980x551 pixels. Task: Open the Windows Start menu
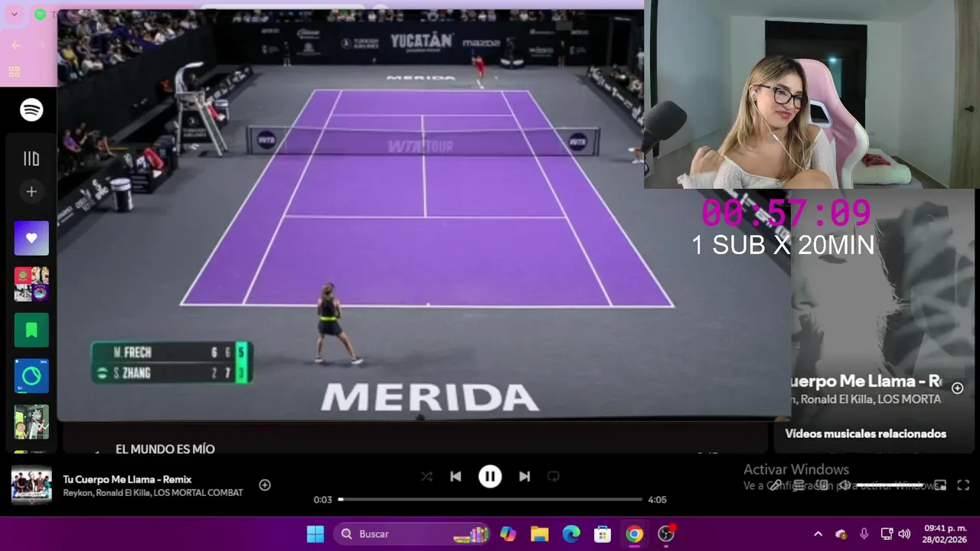point(315,534)
